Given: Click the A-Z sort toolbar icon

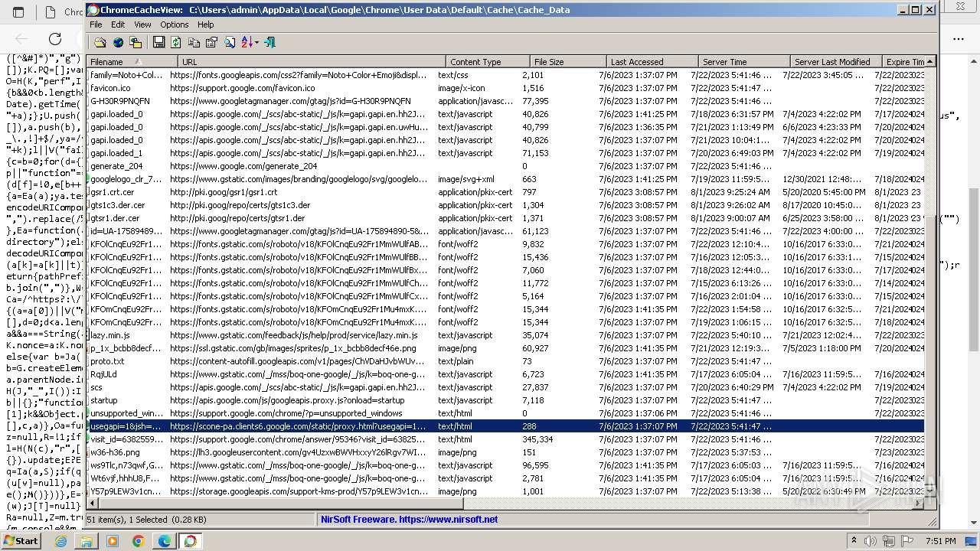Looking at the screenshot, I should (247, 43).
